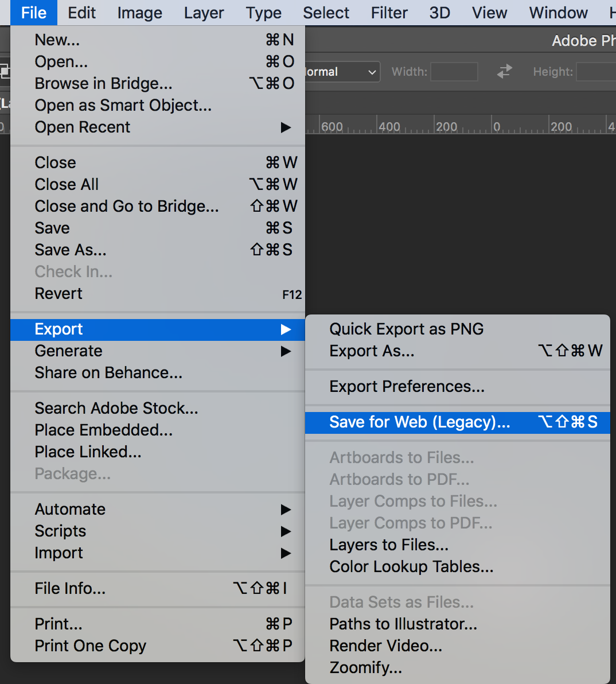Expand the Open Recent submenu
616x684 pixels.
(x=83, y=127)
